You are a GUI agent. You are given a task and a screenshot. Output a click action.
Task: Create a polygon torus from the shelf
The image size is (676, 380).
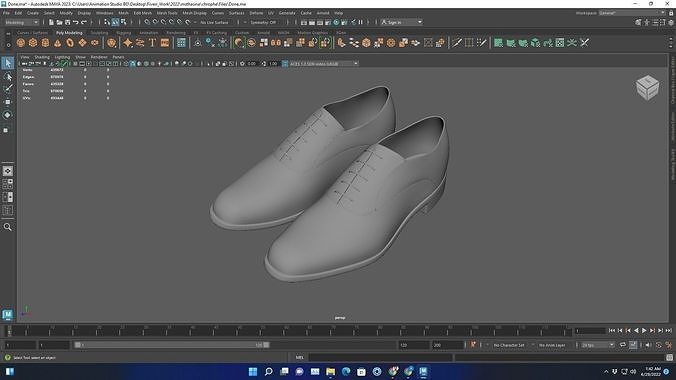point(70,43)
